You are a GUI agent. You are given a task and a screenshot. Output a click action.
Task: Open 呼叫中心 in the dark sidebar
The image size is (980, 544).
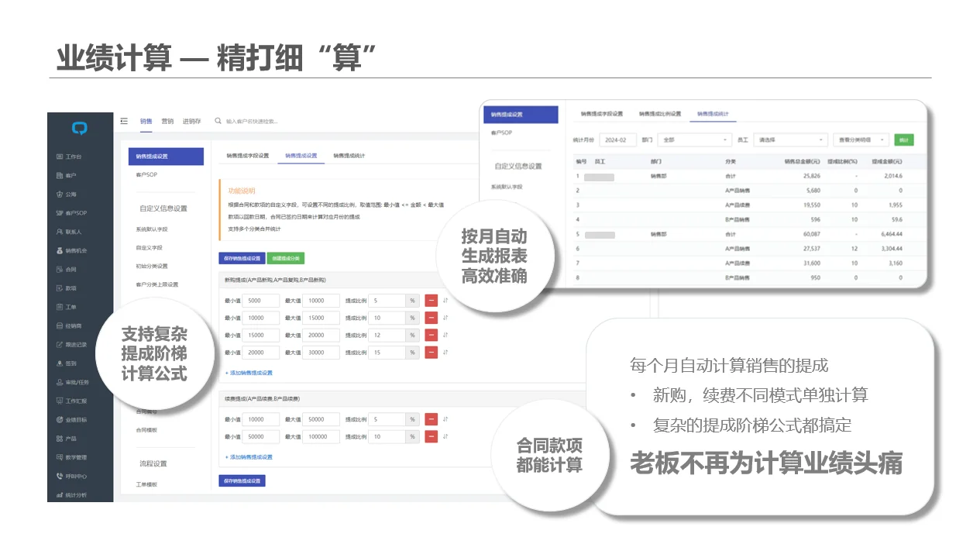pyautogui.click(x=71, y=476)
